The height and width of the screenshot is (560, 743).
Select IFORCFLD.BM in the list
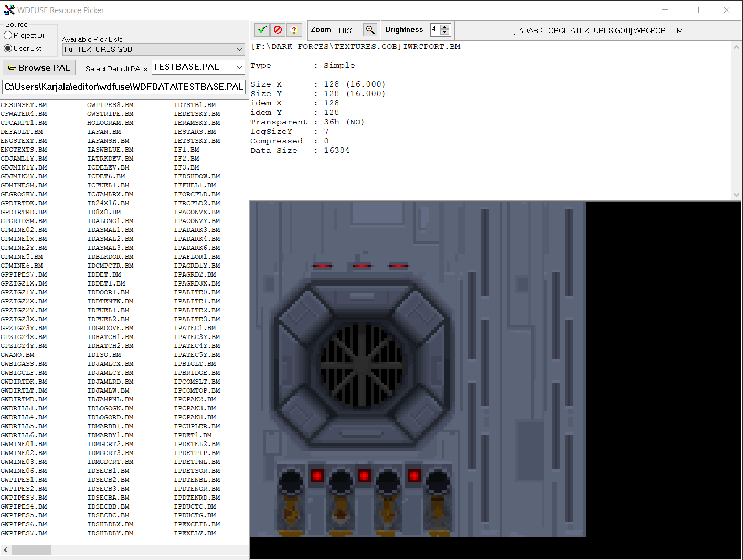coord(197,194)
